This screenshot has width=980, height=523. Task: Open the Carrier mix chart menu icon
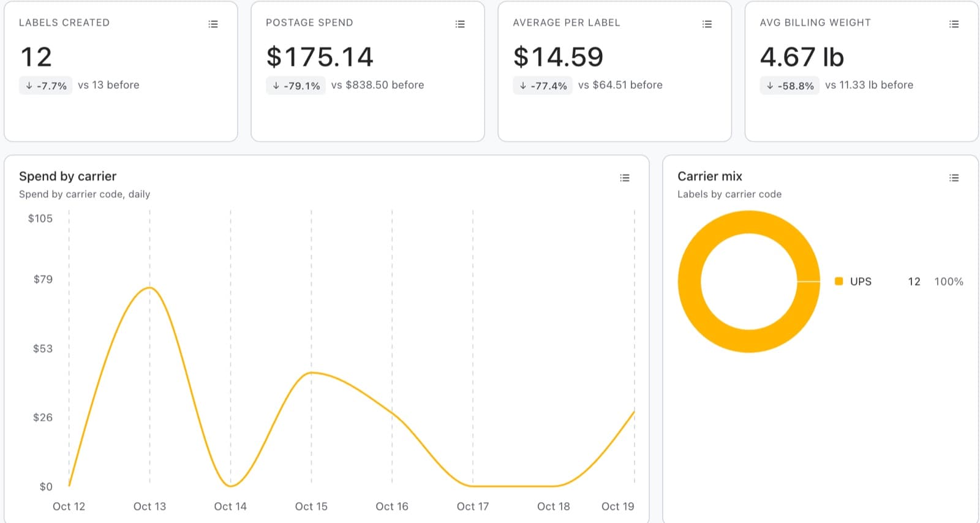pos(954,178)
